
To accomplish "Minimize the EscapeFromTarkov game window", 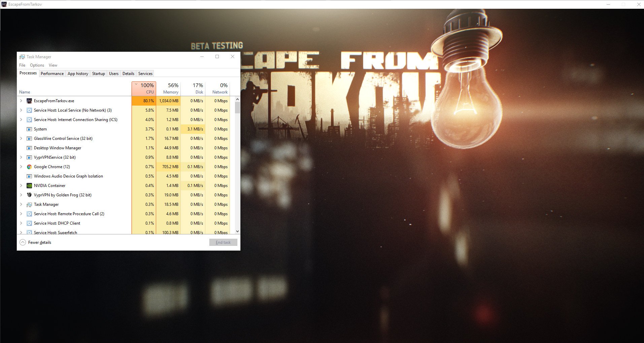I will tap(608, 4).
